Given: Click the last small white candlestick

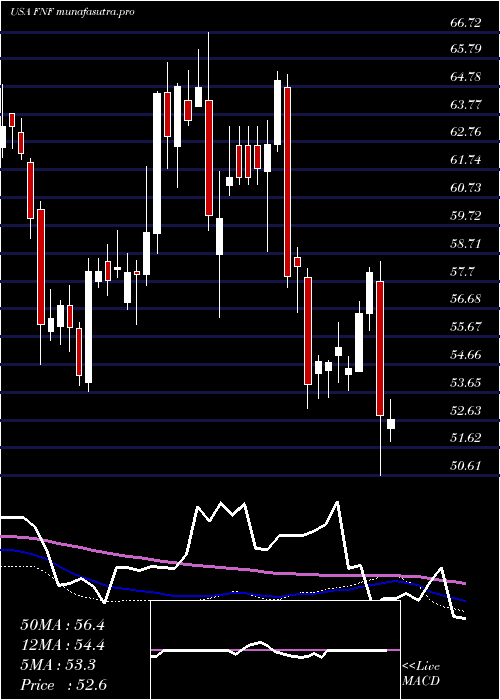Looking at the screenshot, I should click(x=391, y=424).
